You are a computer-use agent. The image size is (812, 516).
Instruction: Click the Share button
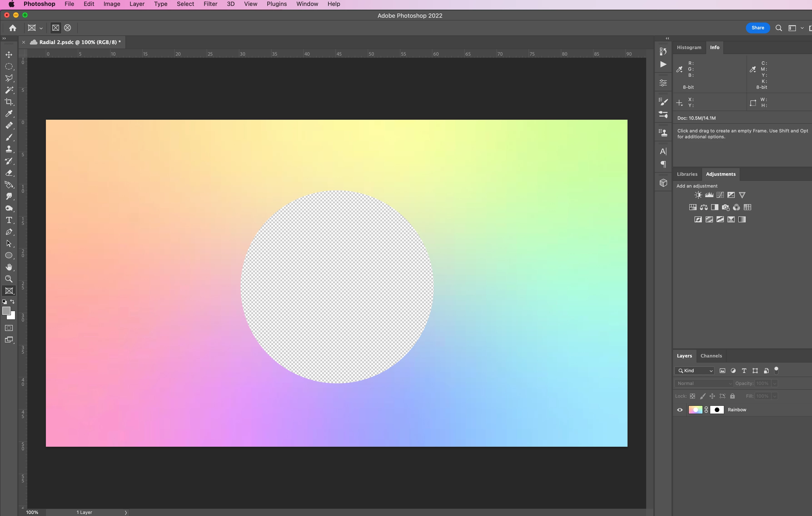pos(757,28)
